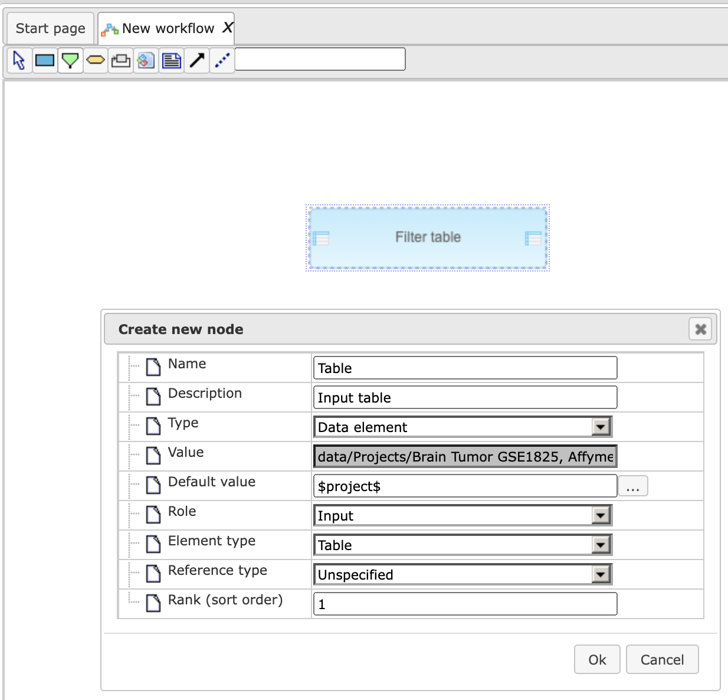Click the Value property label
Screen dimensions: 728x700
[x=186, y=452]
